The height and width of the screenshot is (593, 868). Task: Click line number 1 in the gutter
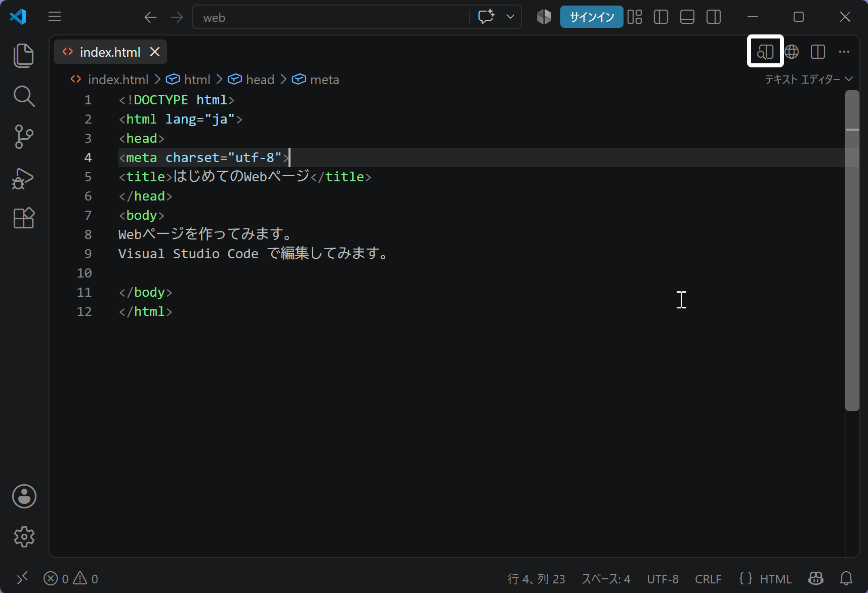(x=88, y=100)
